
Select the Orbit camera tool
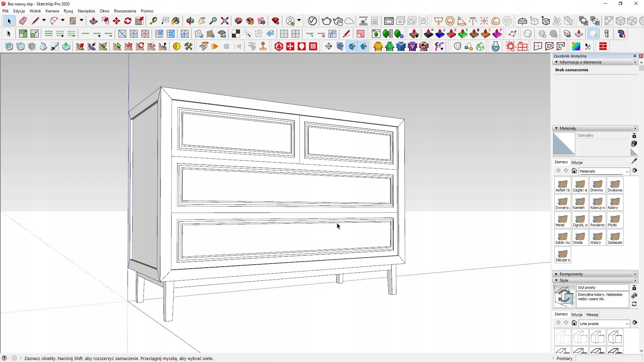point(190,21)
